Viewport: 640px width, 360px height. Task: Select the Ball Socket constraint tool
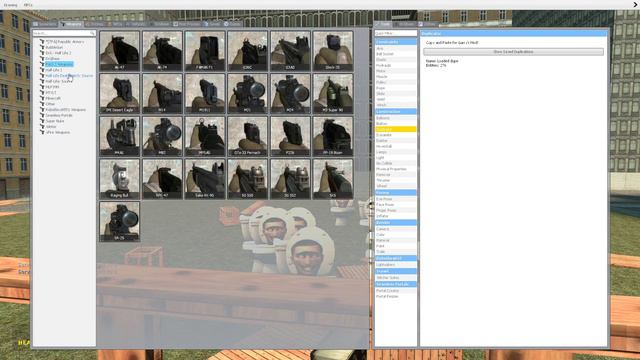396,54
